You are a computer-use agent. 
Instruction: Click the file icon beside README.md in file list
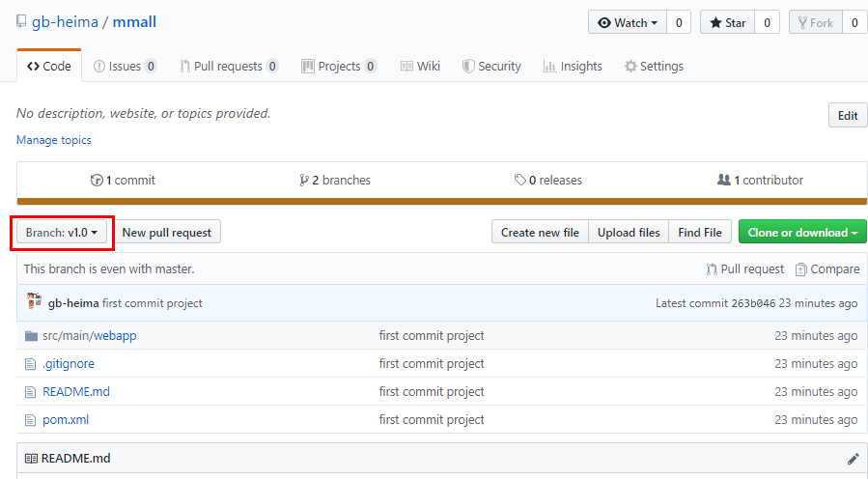(x=31, y=393)
